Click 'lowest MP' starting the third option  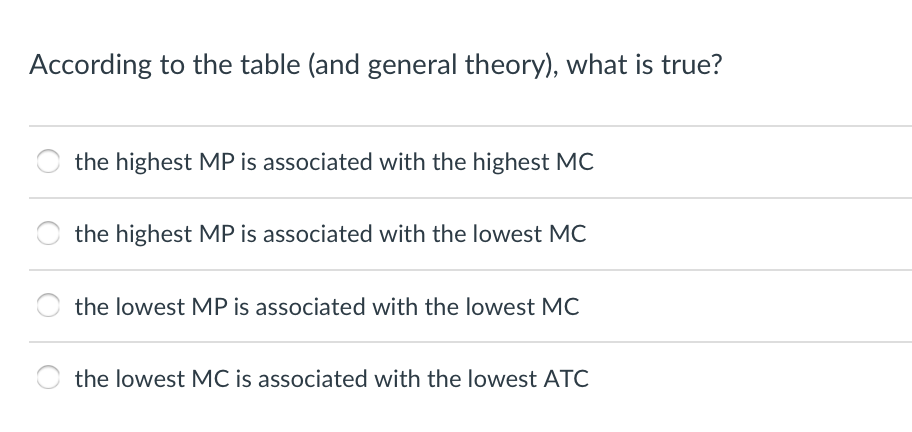coord(171,306)
